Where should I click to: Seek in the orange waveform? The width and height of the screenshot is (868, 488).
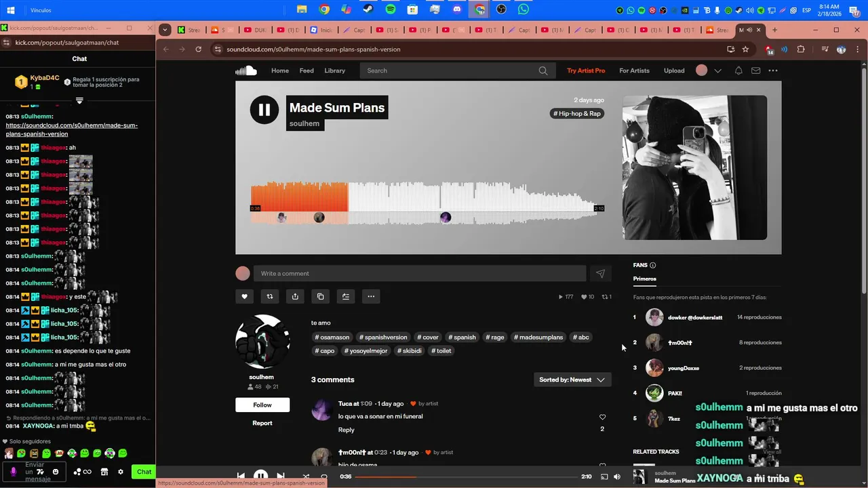299,197
